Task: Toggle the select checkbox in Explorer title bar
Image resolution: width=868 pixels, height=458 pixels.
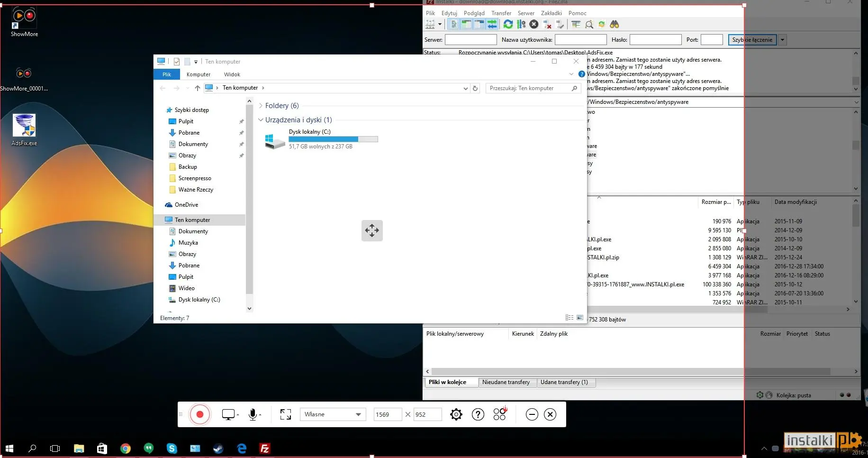Action: (x=177, y=62)
